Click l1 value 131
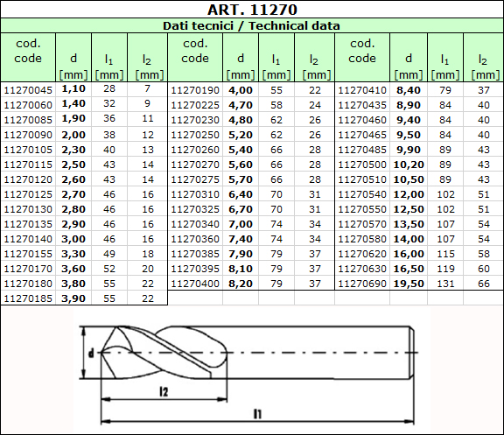The height and width of the screenshot is (435, 504). [445, 284]
